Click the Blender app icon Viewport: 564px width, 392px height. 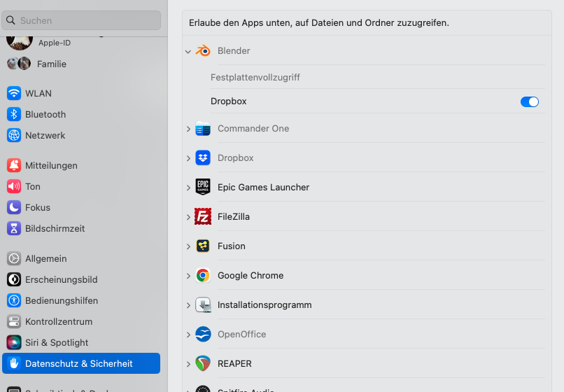pyautogui.click(x=203, y=51)
